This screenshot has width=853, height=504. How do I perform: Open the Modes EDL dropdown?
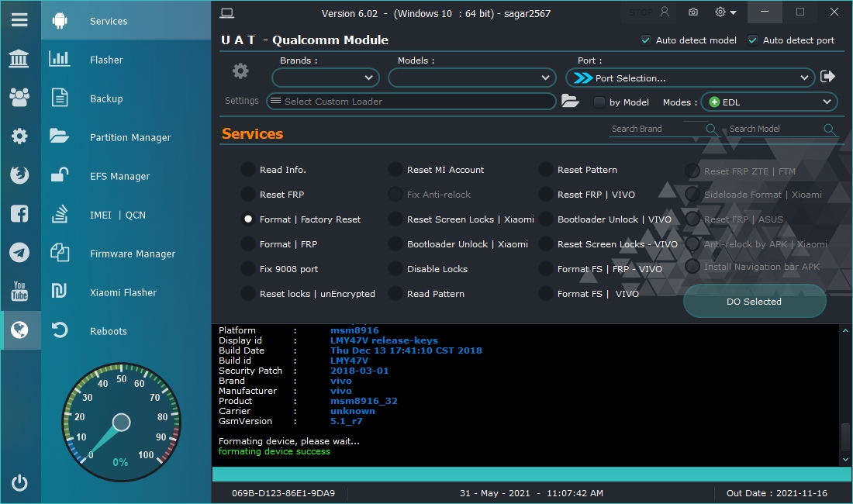(x=769, y=102)
